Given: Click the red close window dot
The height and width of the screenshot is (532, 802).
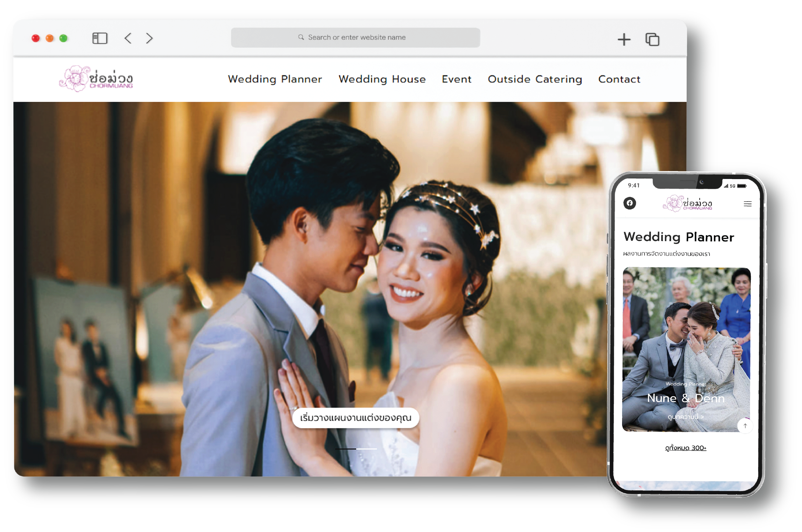Looking at the screenshot, I should coord(36,38).
